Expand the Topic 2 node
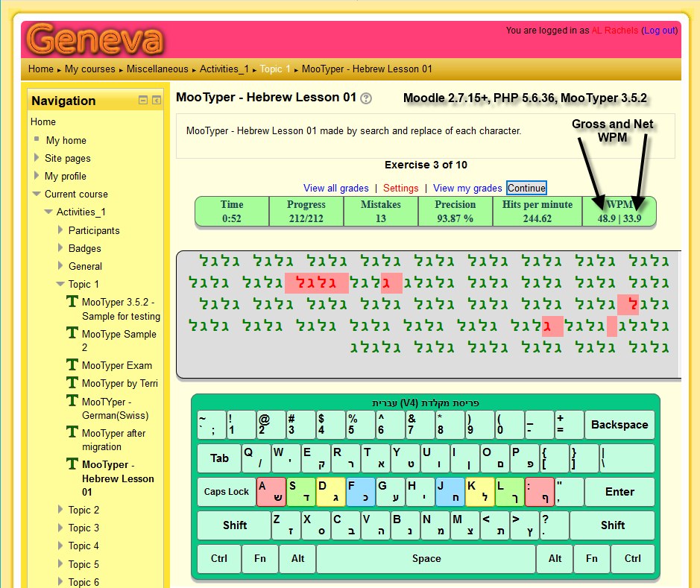Image resolution: width=700 pixels, height=588 pixels. point(60,509)
